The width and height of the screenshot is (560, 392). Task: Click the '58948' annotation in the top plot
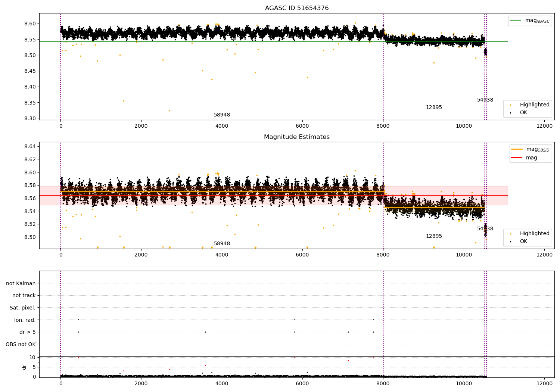coord(222,115)
